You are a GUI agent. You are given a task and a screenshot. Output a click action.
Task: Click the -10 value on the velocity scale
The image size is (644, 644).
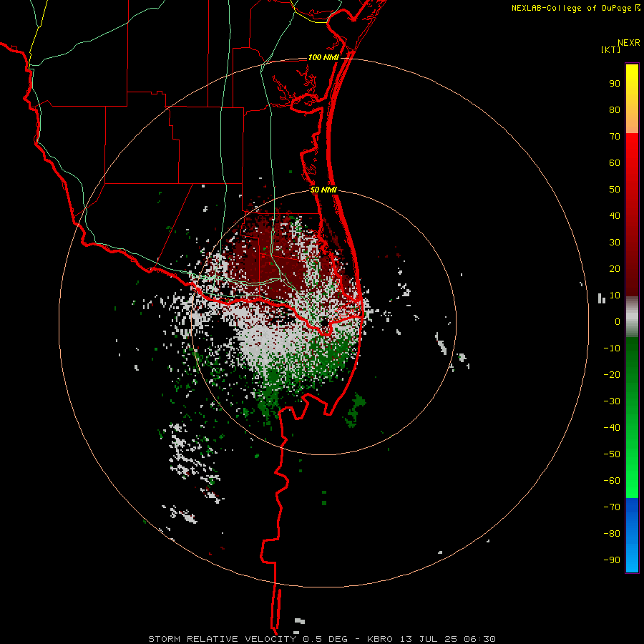pos(612,348)
